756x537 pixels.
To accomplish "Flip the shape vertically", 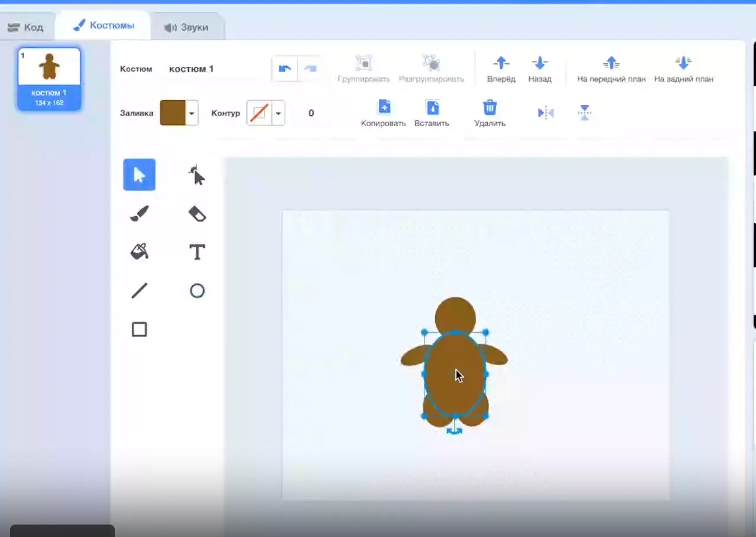I will point(584,112).
